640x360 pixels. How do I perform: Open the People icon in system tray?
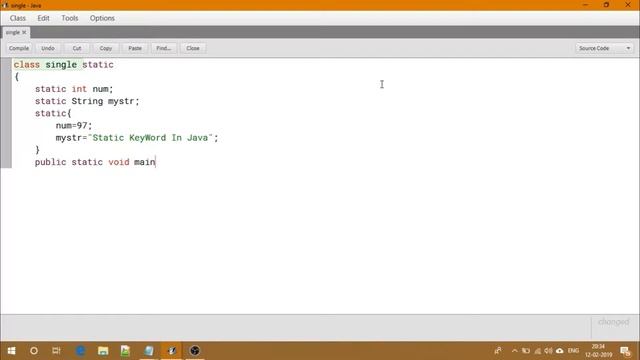tap(498, 351)
